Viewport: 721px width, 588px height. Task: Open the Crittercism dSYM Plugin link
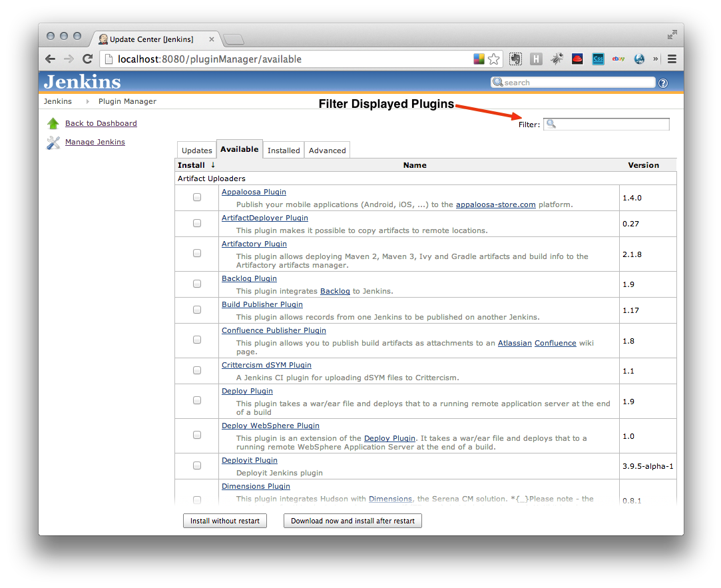click(x=267, y=366)
